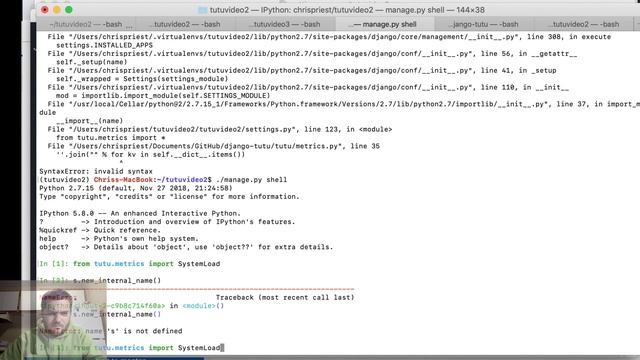Click the "help -> Python's own help system" line
640x360 pixels.
coord(119,238)
